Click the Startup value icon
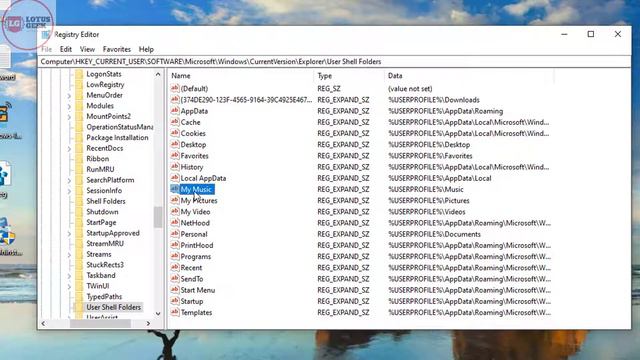Image resolution: width=640 pixels, height=360 pixels. (175, 301)
